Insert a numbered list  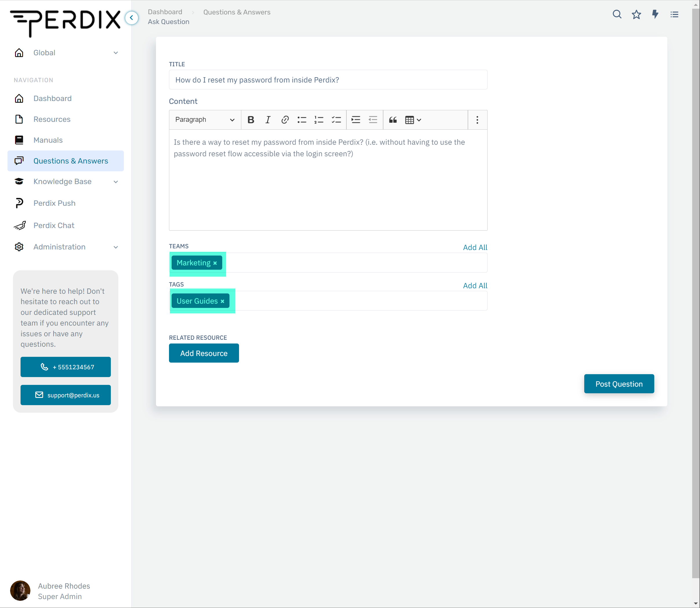point(319,120)
